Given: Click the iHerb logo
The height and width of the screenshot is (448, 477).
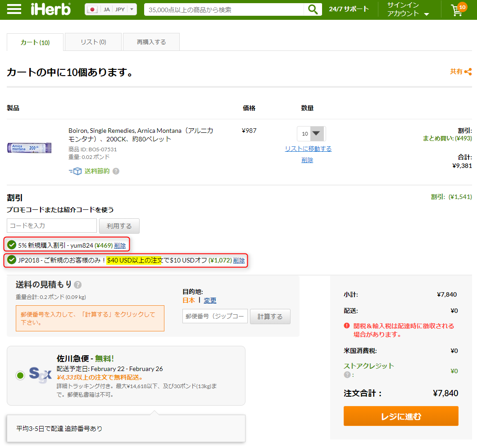Looking at the screenshot, I should point(50,9).
